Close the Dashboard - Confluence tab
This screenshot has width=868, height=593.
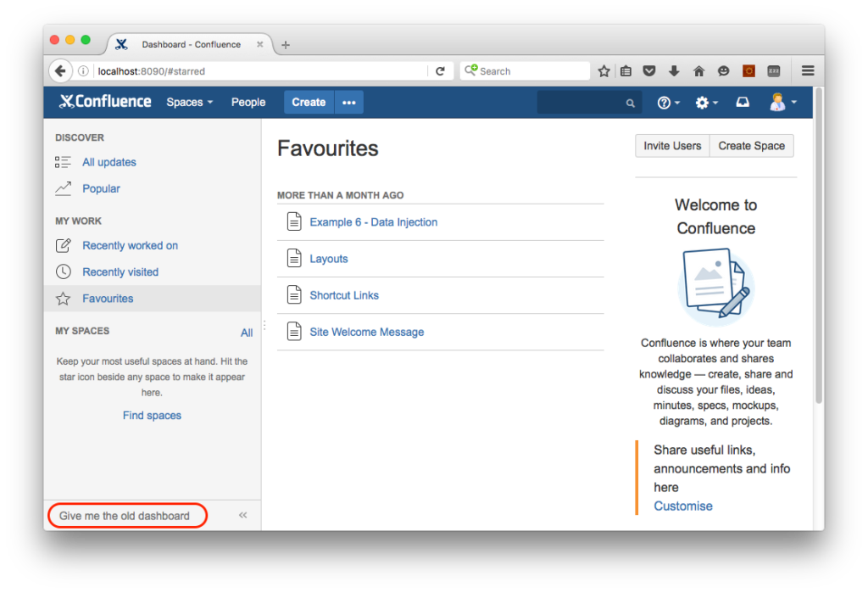click(x=259, y=44)
